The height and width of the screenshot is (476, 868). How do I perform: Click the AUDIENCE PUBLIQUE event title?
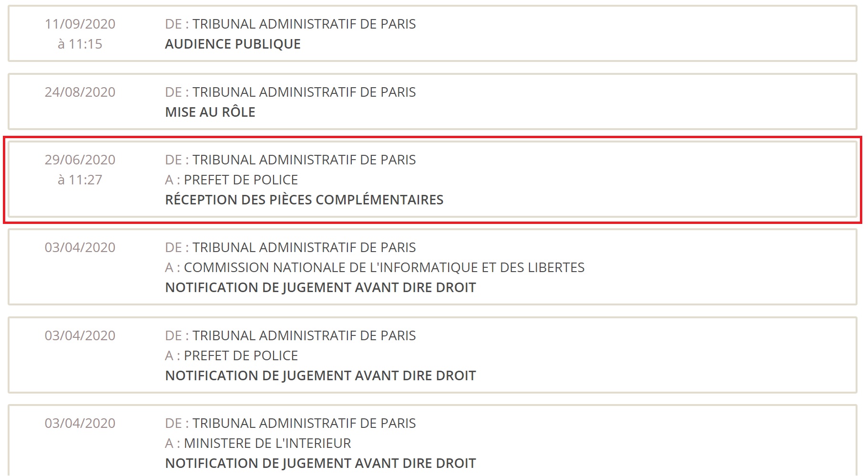(x=233, y=44)
